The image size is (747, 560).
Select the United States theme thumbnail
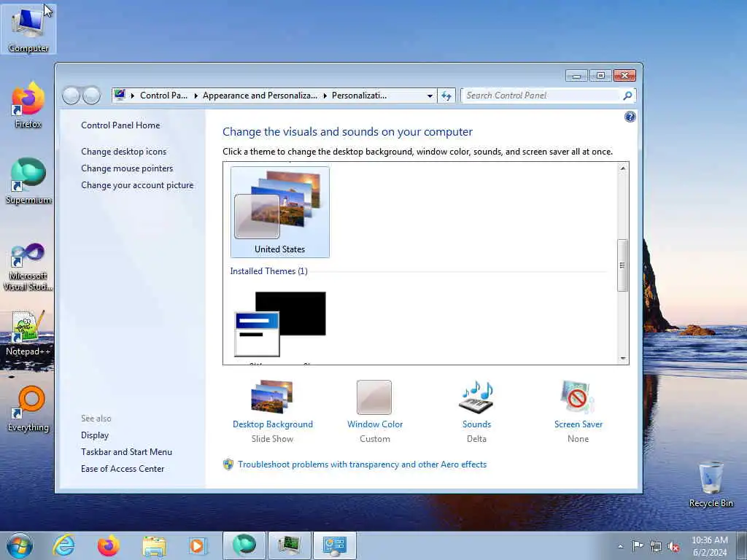pyautogui.click(x=279, y=212)
